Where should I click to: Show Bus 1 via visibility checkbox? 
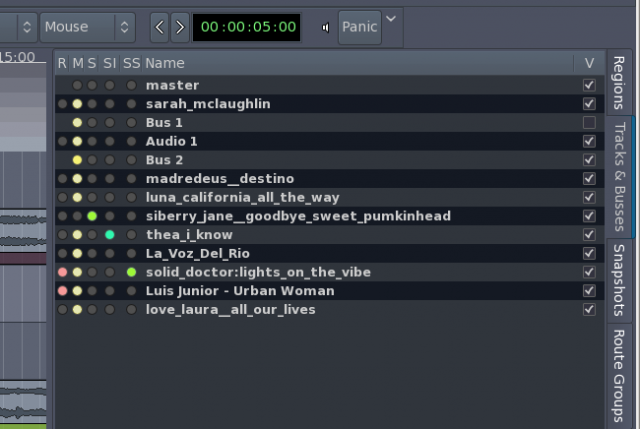click(x=589, y=122)
